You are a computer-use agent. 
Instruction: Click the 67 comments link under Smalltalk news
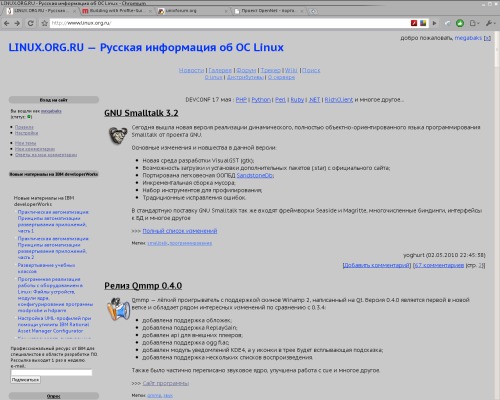tap(439, 265)
